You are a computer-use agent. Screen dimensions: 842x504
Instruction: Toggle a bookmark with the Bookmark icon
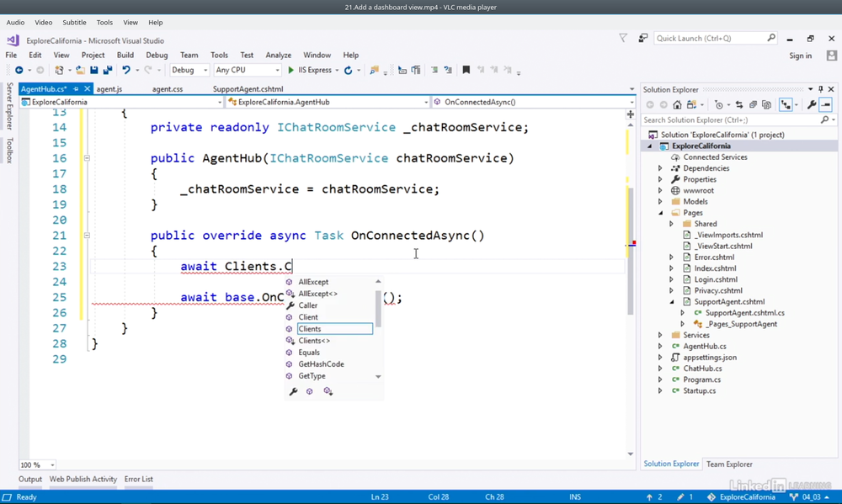click(x=466, y=71)
